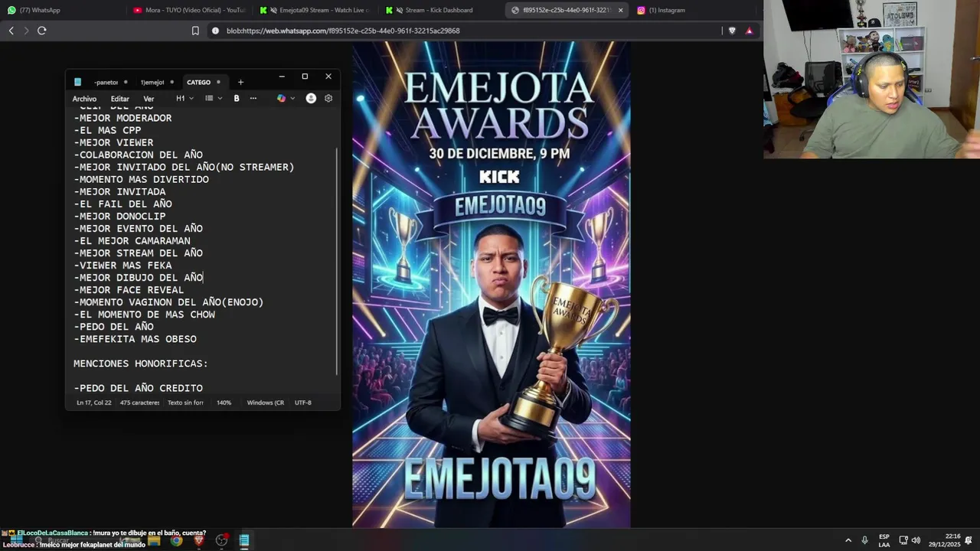980x551 pixels.
Task: Click the line '-MOMENTO VAGINON DEL AÑO(ENOJO)'
Action: tap(168, 302)
